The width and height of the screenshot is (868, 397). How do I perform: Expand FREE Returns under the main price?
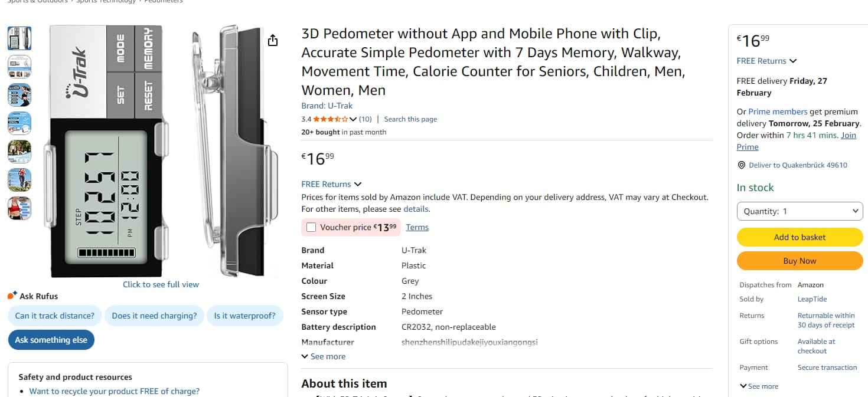click(x=331, y=184)
